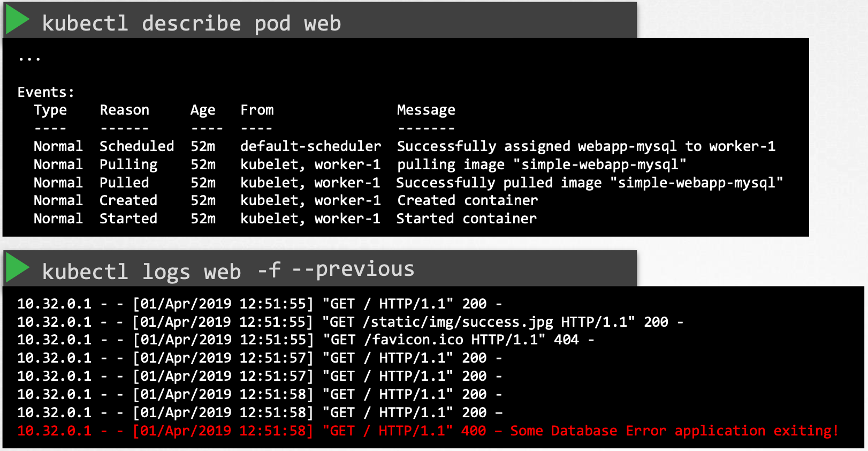Viewport: 868px width, 451px height.
Task: Click the 'Started container' message
Action: tap(466, 219)
